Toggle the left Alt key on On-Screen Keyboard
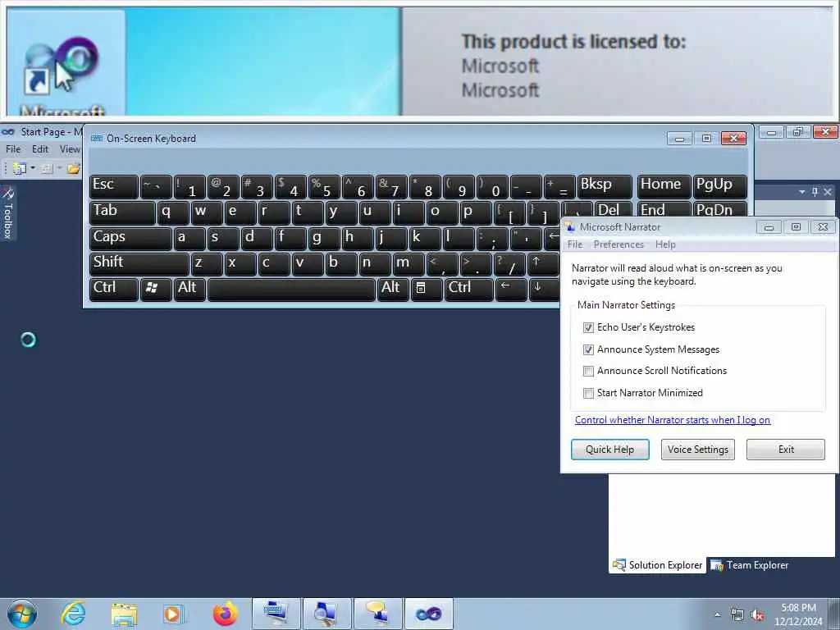This screenshot has width=840, height=630. click(189, 289)
